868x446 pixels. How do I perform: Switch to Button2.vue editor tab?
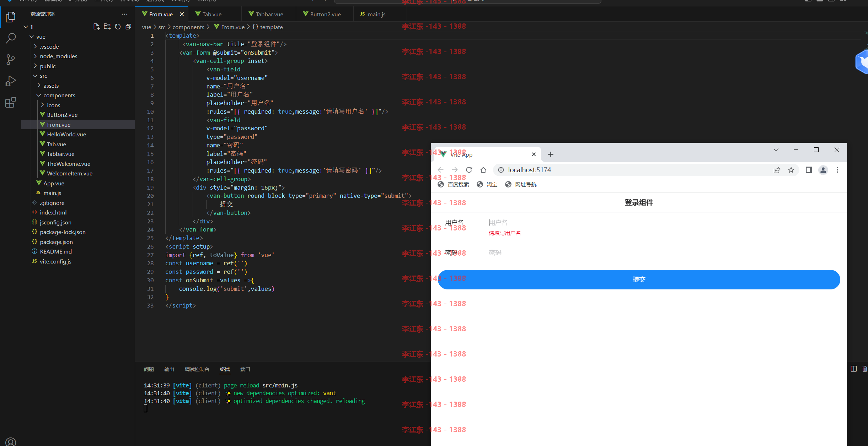(x=325, y=14)
